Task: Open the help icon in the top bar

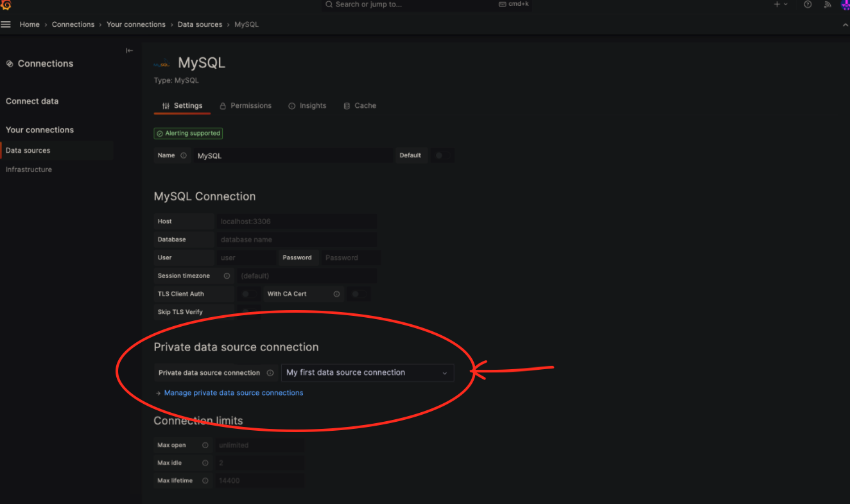Action: coord(808,5)
